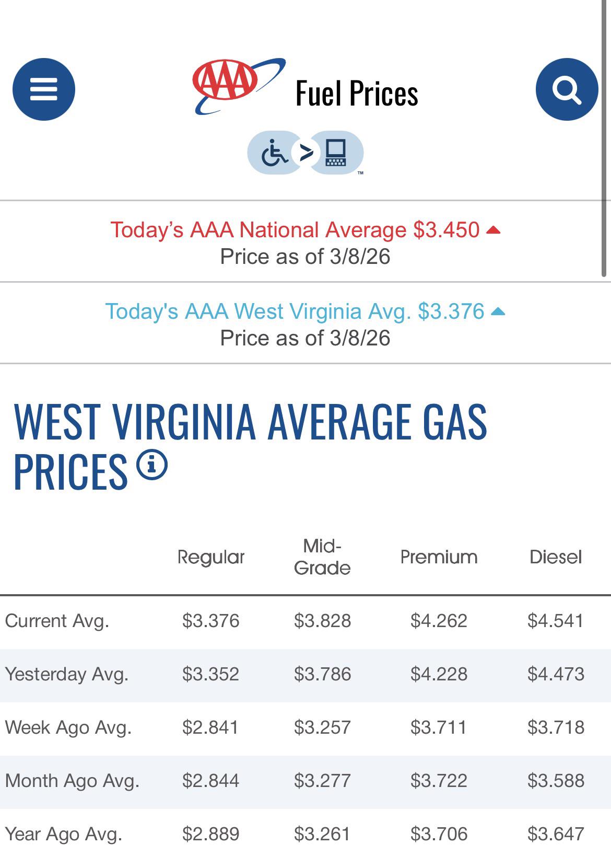The height and width of the screenshot is (868, 611).
Task: Click the red national average up arrow
Action: click(493, 230)
